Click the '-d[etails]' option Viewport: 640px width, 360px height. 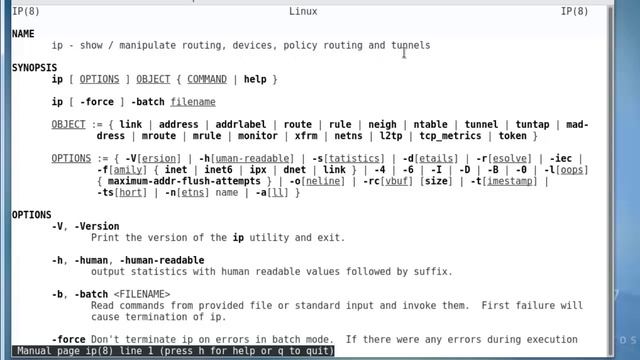(431, 158)
